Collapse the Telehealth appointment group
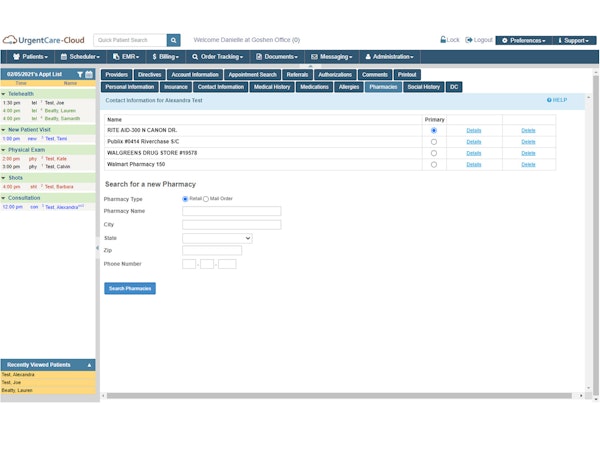 pos(3,93)
